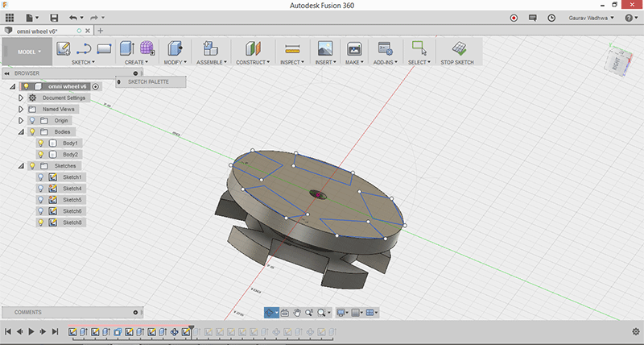Open the Data Panel grid icon
644x345 pixels.
pos(9,17)
